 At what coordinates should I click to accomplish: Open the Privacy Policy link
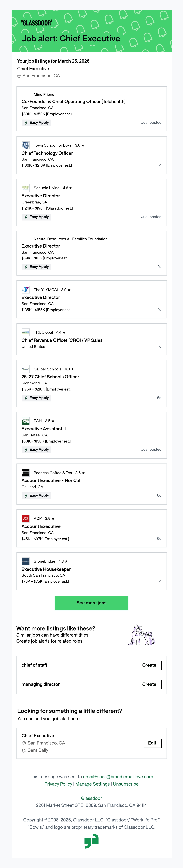[x=58, y=784]
